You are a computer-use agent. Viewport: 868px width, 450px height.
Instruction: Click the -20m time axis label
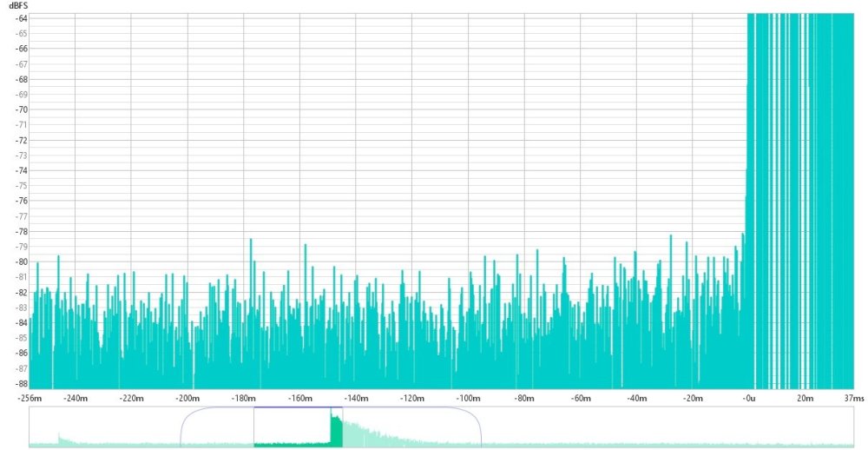[693, 399]
